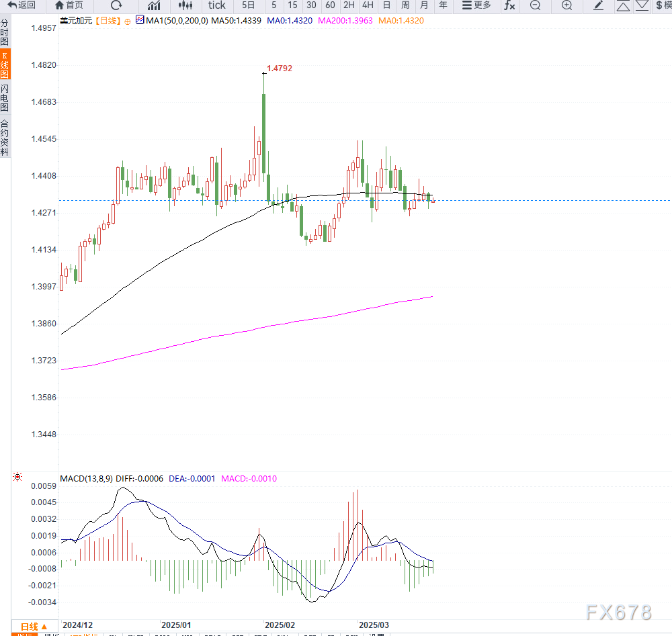The width and height of the screenshot is (672, 636).
Task: Open the dollar sign toolbar item
Action: [x=663, y=5]
